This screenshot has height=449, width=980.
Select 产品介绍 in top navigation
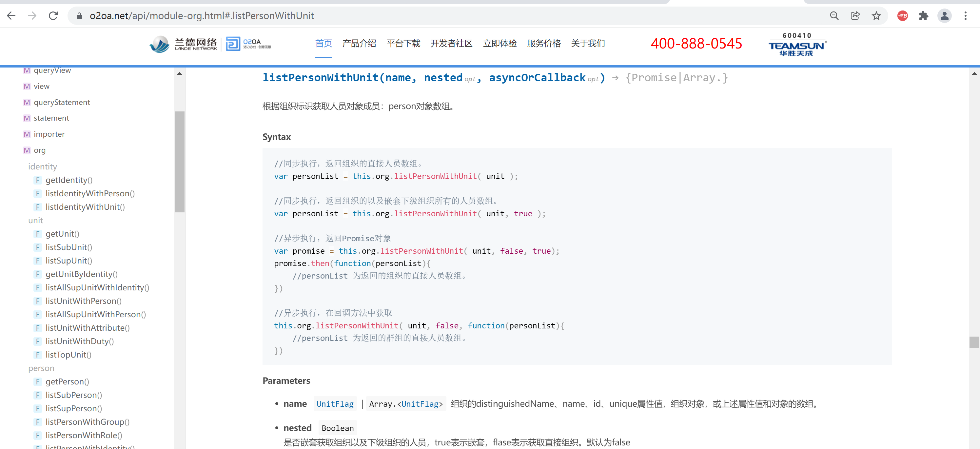point(359,44)
